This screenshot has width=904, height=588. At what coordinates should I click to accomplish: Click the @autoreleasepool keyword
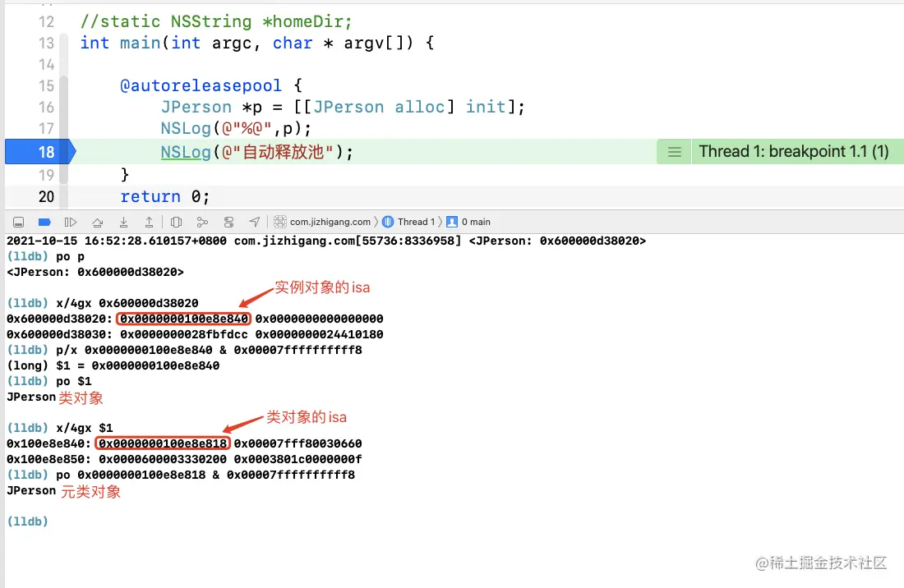pyautogui.click(x=201, y=85)
